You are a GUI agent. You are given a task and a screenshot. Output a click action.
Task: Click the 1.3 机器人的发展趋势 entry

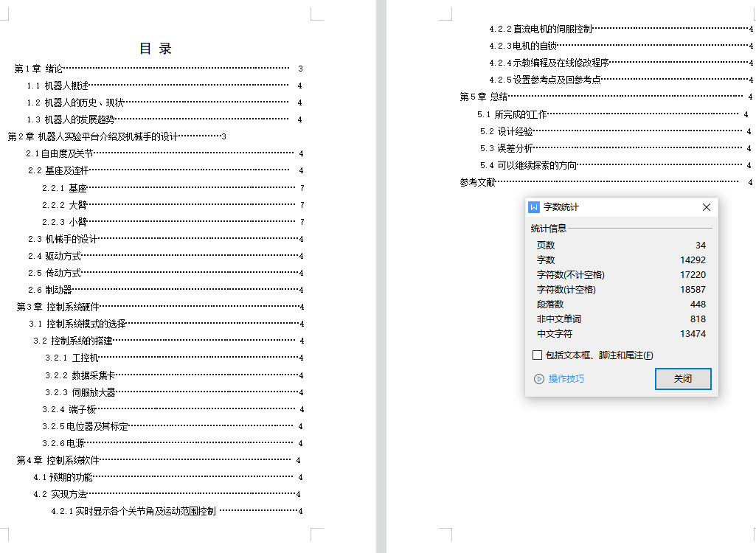click(164, 119)
